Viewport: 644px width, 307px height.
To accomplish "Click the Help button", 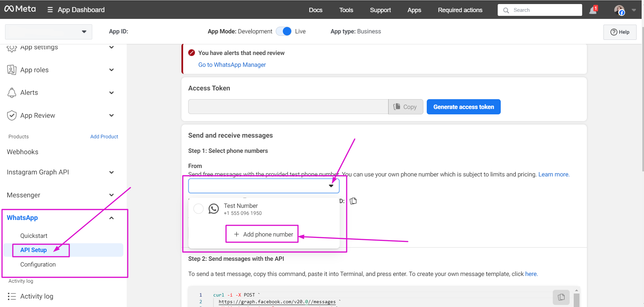I will coord(620,32).
